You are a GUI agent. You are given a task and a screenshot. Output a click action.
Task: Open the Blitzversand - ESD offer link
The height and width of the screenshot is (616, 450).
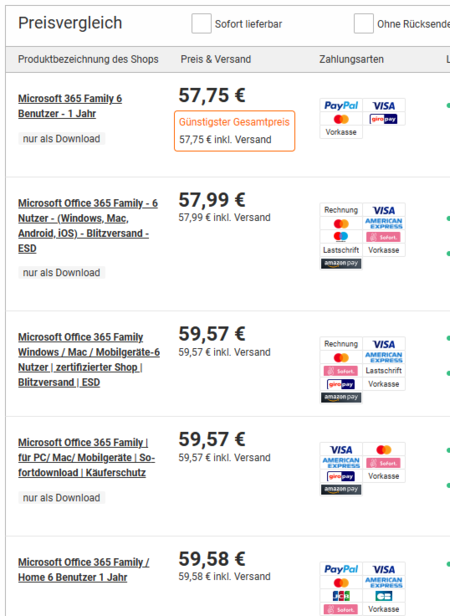tap(88, 226)
